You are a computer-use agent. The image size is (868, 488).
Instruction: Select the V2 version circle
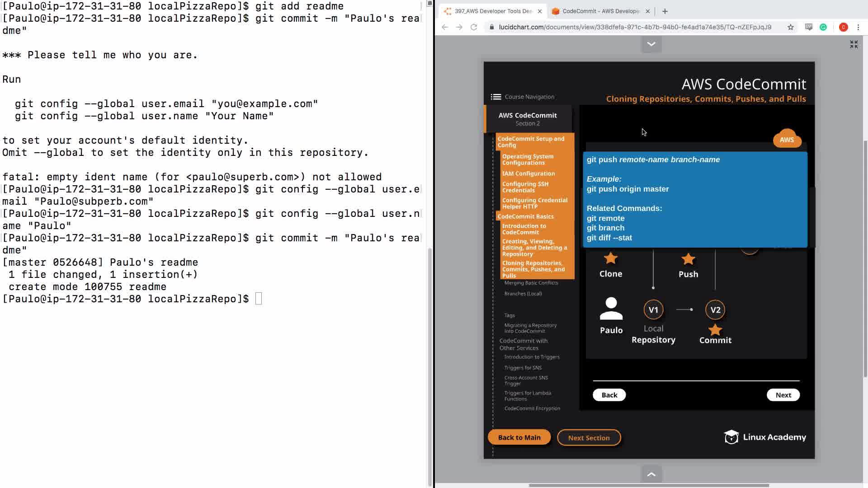click(x=715, y=310)
